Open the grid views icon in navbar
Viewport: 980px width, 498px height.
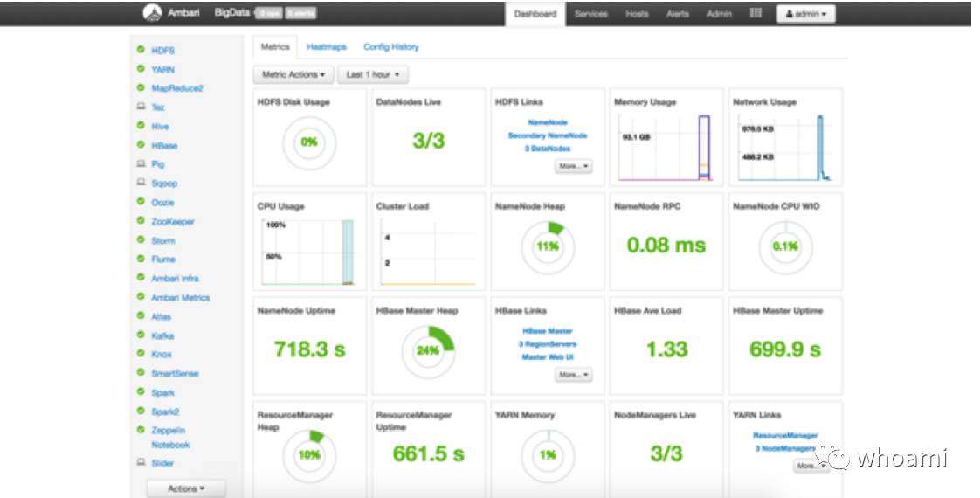(x=756, y=13)
